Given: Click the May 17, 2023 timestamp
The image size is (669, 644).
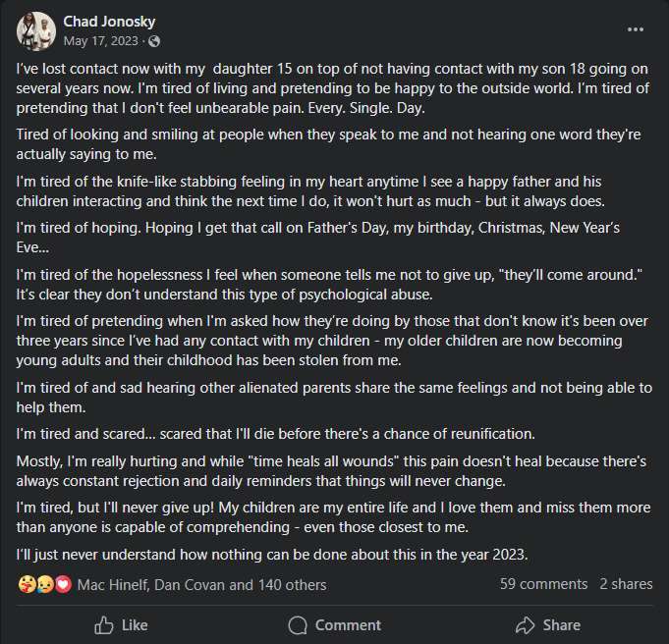Looking at the screenshot, I should [x=101, y=41].
